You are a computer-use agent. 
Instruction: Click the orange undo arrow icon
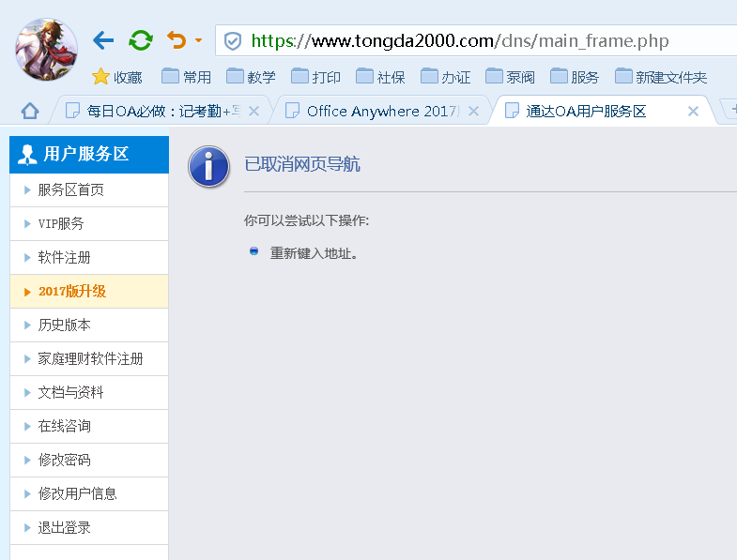pyautogui.click(x=176, y=40)
